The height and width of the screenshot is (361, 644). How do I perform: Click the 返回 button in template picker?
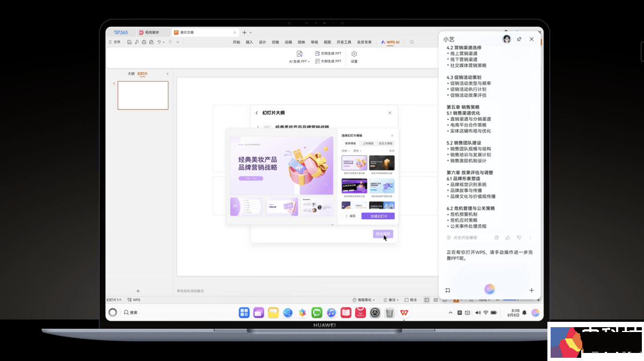point(350,216)
